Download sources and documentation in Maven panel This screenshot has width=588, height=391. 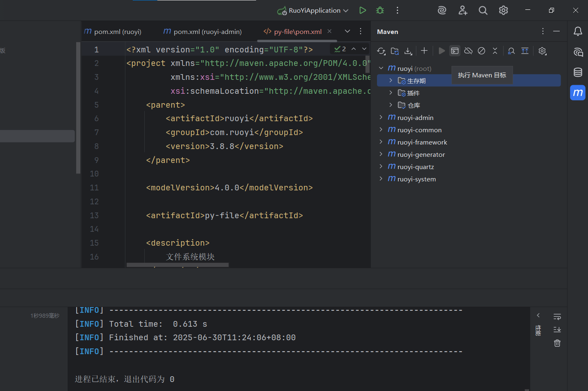click(408, 51)
